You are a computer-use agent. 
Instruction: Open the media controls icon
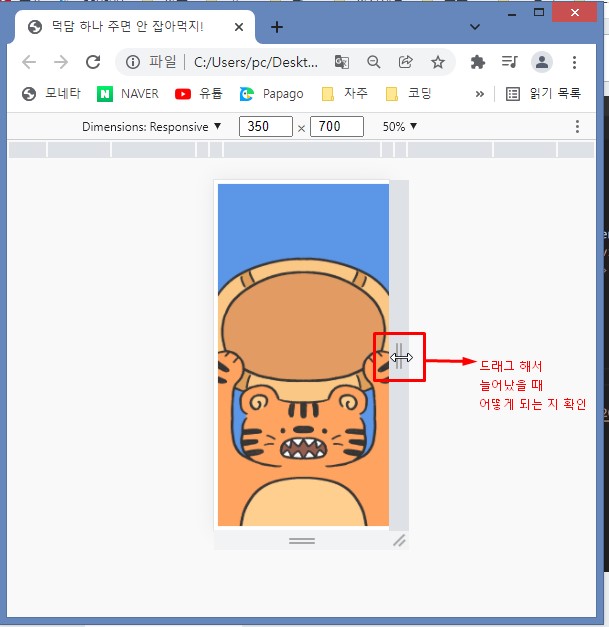[509, 62]
